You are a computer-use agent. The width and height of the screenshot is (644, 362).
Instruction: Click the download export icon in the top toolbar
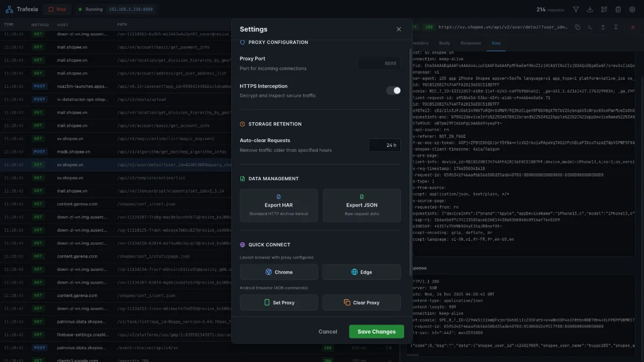point(590,9)
